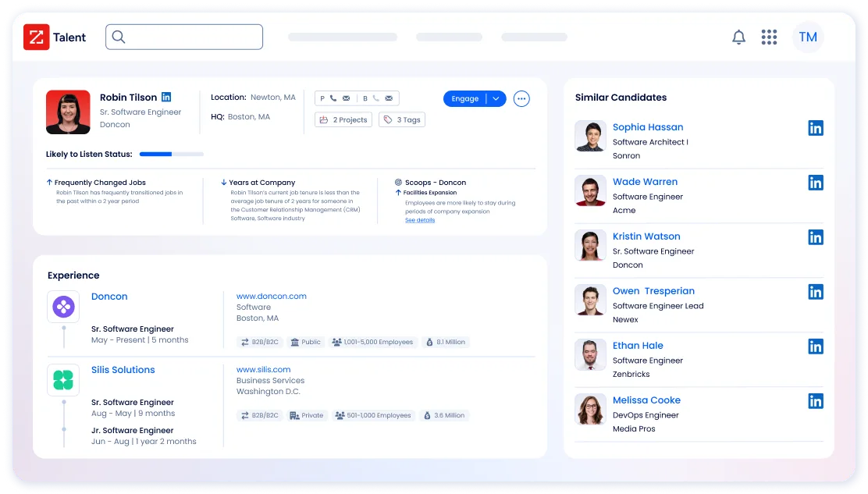Click the personal email icon after P
868x494 pixels.
click(x=346, y=98)
